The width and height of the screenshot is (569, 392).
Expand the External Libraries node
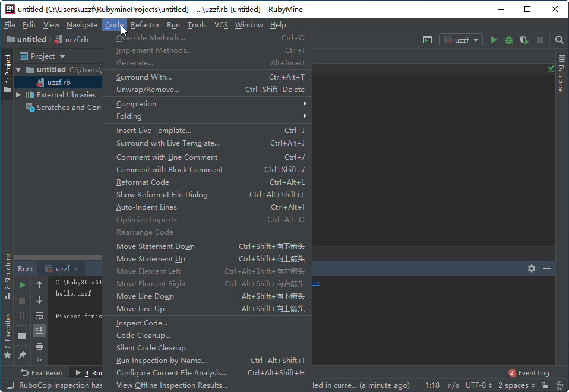(18, 95)
